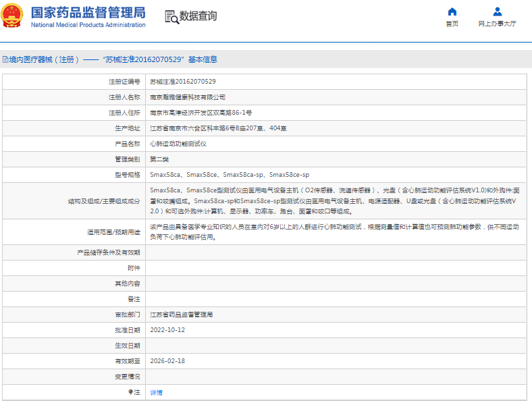Screen dimensions: 532x405
Task: Click the data query magnifier icon
Action: 171,17
